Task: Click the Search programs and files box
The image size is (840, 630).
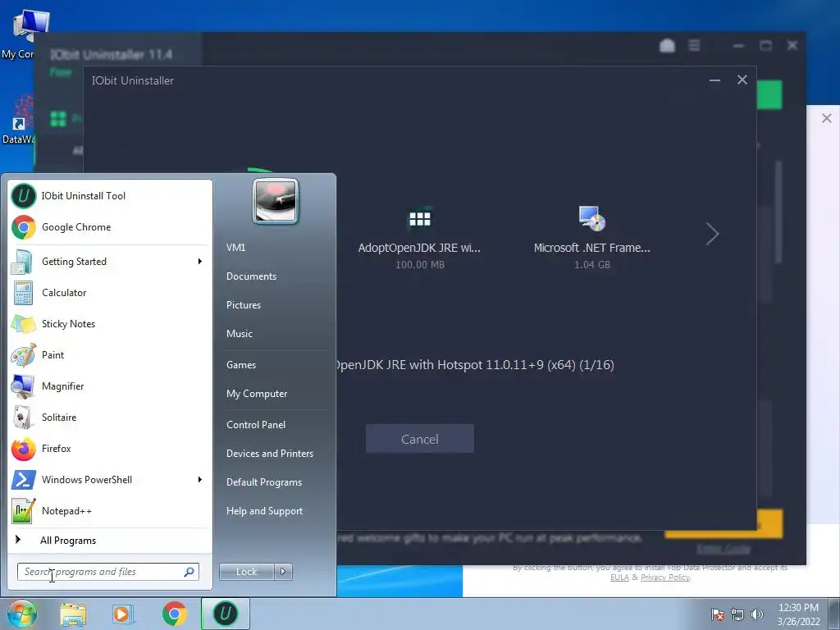Action: tap(107, 572)
